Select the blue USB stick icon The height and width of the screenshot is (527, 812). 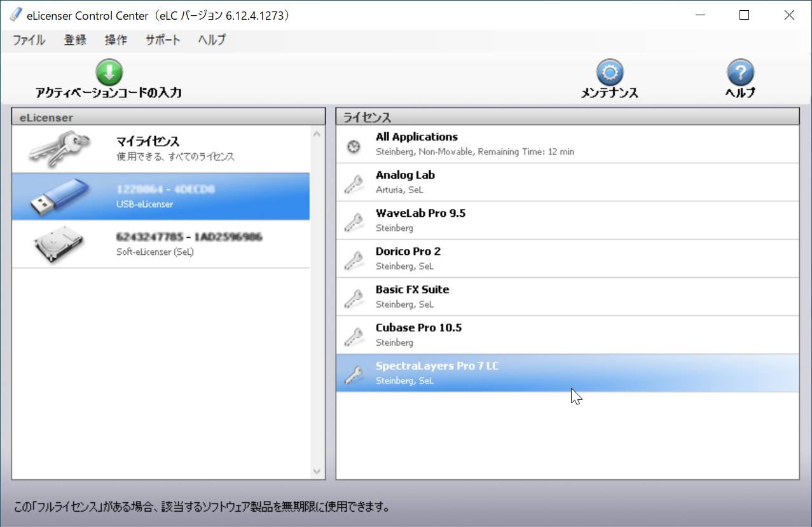point(60,196)
